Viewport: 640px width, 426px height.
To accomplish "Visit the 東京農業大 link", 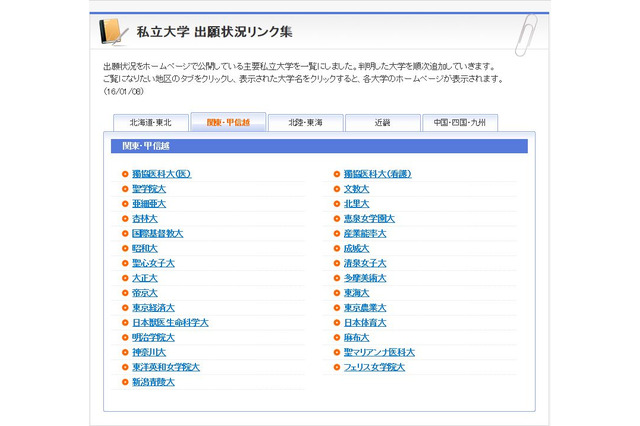I will click(365, 308).
